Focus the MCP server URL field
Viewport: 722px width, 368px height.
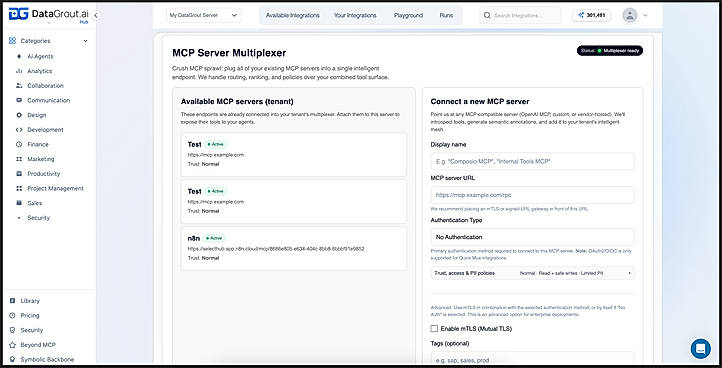(x=532, y=195)
